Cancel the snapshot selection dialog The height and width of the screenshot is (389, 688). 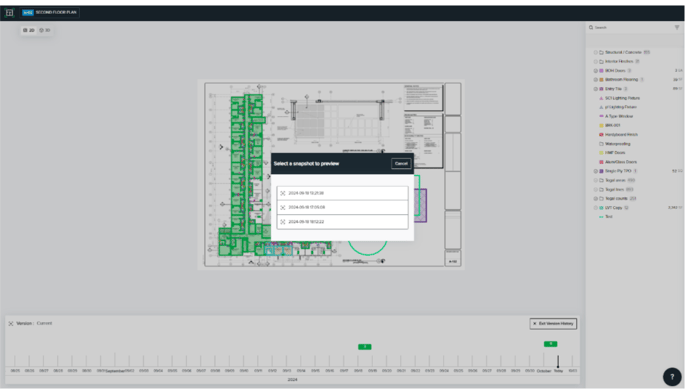[x=401, y=164]
